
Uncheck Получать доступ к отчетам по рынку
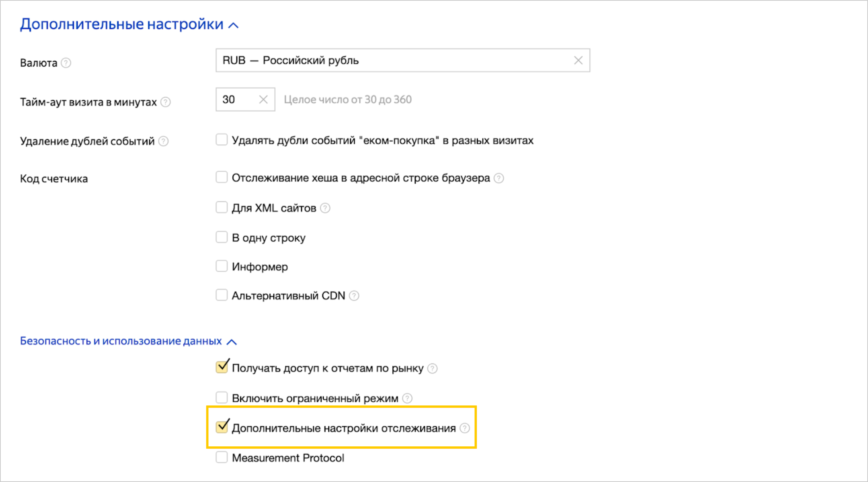[222, 367]
